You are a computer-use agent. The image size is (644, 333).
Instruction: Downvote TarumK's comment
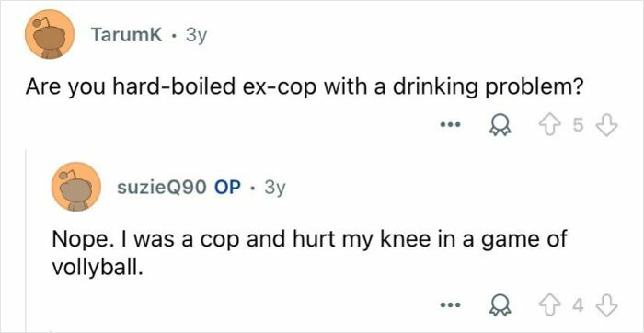tap(606, 127)
